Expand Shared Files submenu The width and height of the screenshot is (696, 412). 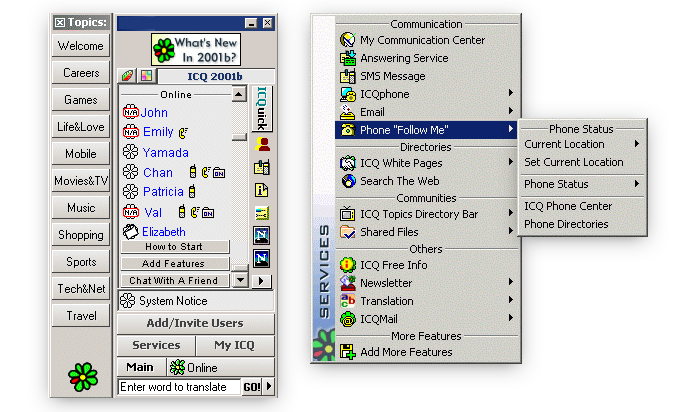click(x=427, y=232)
